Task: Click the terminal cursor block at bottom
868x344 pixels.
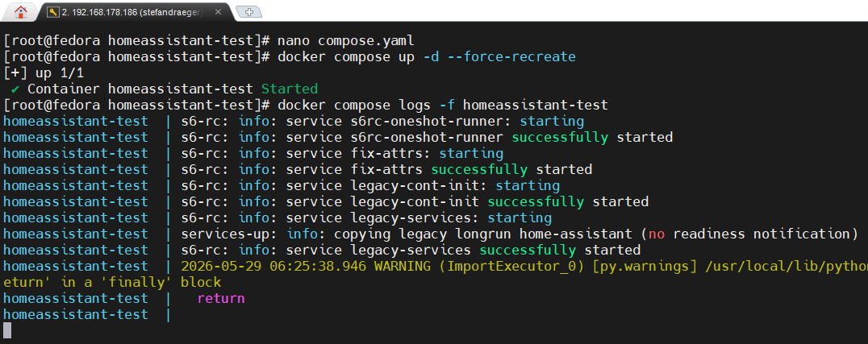Action: coord(7,330)
